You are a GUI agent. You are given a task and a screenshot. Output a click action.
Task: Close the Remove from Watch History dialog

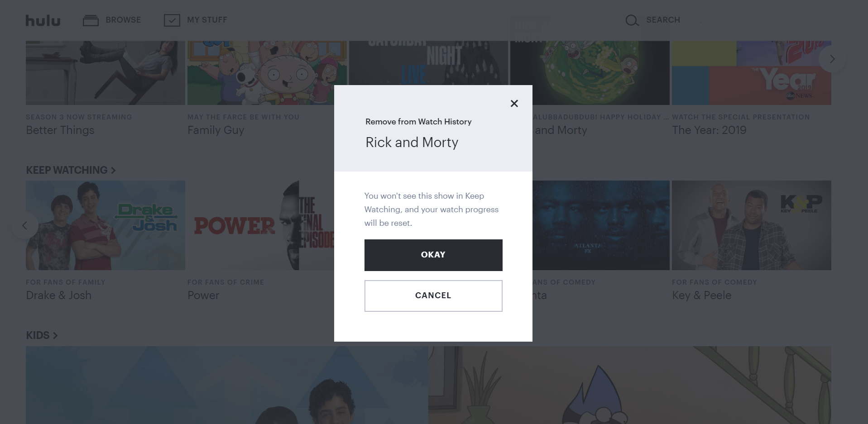(514, 104)
